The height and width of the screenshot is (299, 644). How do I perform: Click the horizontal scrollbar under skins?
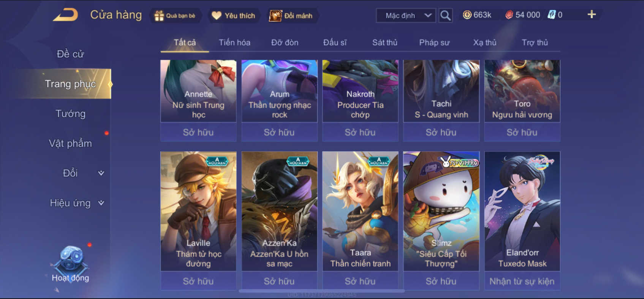321,291
